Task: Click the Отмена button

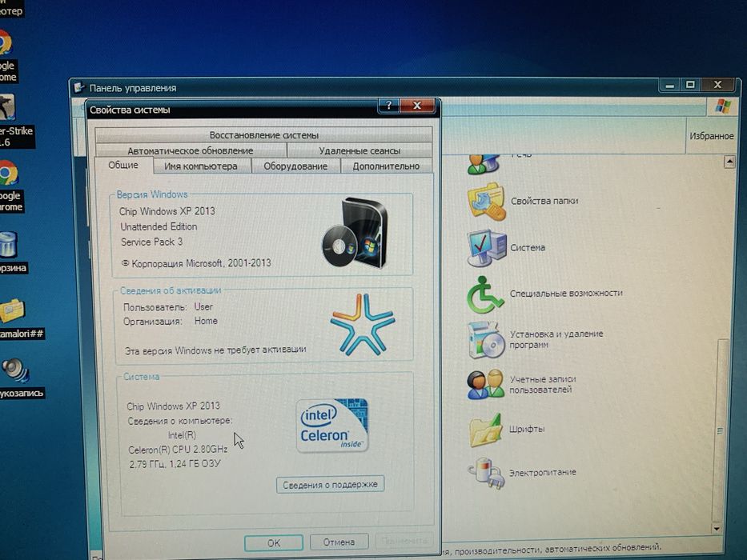Action: [x=339, y=542]
